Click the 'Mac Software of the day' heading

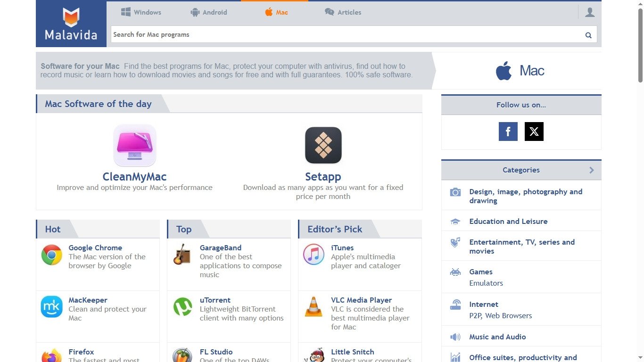98,104
